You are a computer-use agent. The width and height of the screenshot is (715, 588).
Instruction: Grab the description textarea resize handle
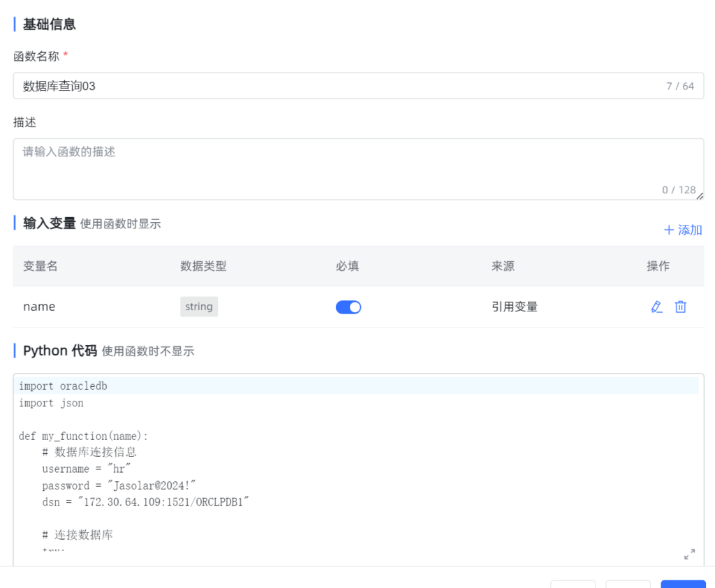coord(700,196)
